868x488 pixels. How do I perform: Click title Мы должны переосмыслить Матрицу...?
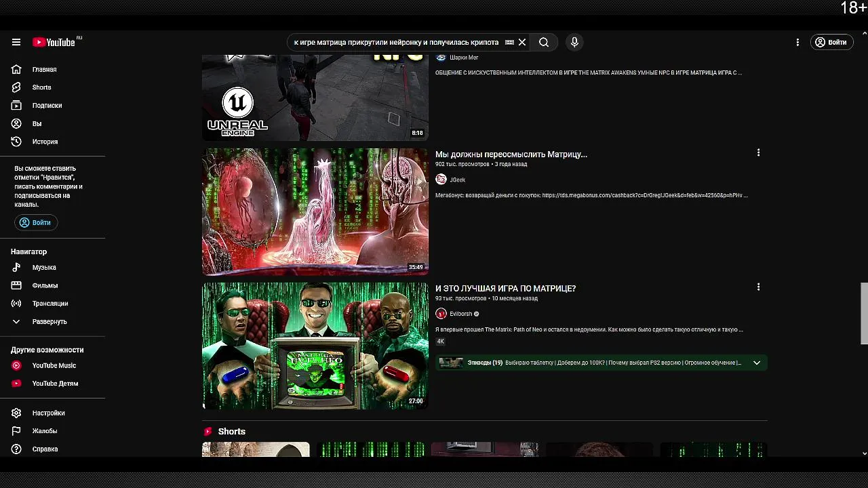(x=511, y=155)
